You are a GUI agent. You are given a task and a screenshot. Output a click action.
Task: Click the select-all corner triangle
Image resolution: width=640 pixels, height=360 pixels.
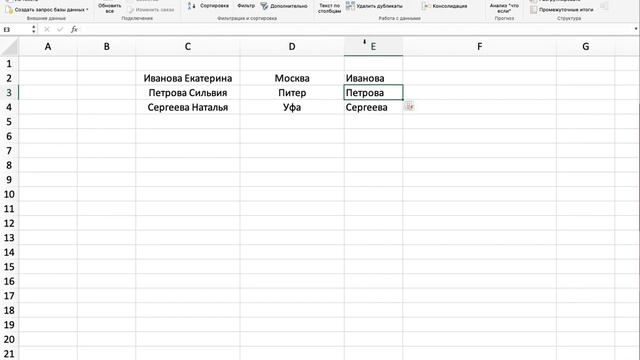[9, 47]
